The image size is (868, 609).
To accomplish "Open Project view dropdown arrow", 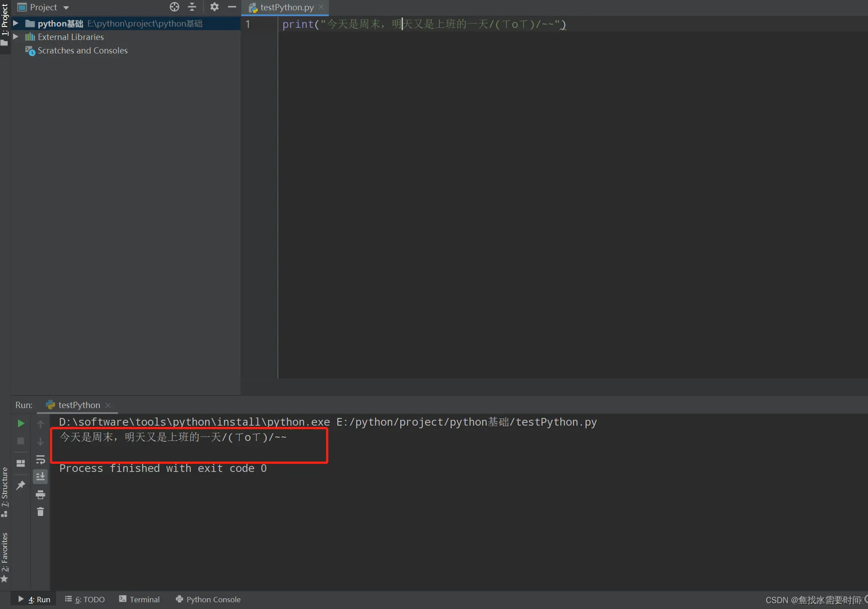I will [66, 8].
